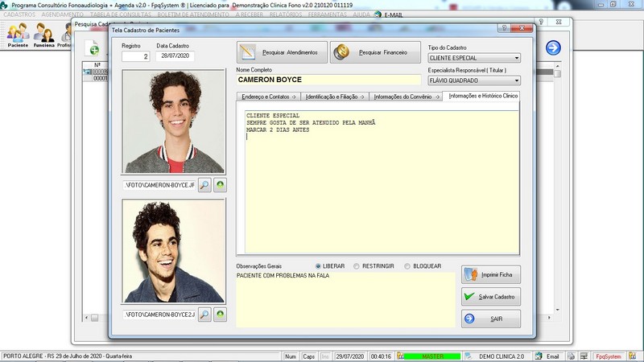
Task: Click blue arrow icon in search window
Action: tap(553, 47)
